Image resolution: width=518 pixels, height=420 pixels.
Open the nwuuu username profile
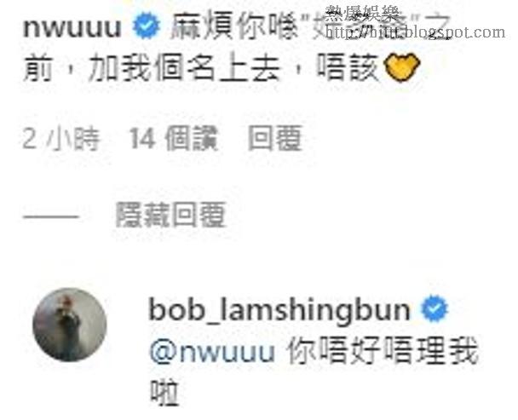click(x=72, y=26)
